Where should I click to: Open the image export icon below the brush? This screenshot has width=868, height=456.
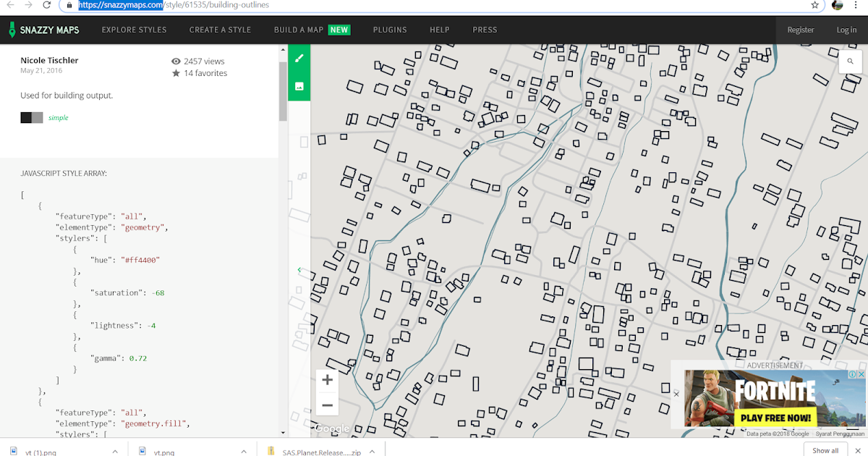pos(299,85)
